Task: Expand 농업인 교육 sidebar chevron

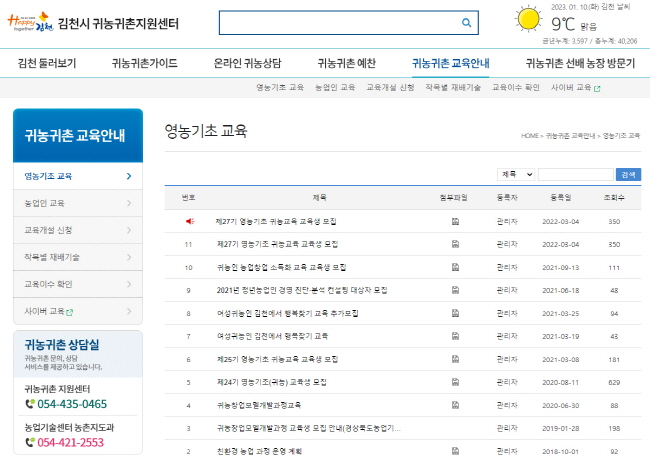Action: [129, 203]
